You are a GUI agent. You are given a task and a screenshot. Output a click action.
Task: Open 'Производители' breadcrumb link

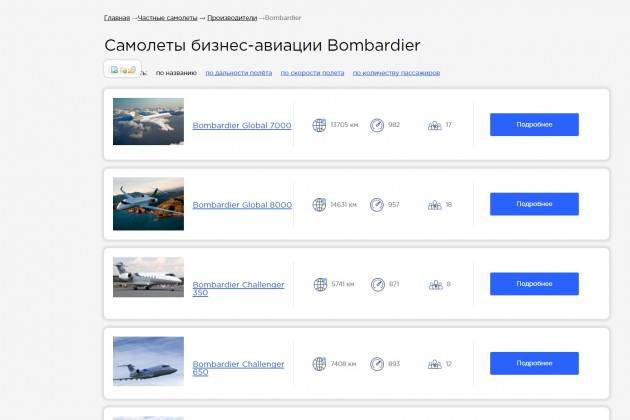point(230,18)
